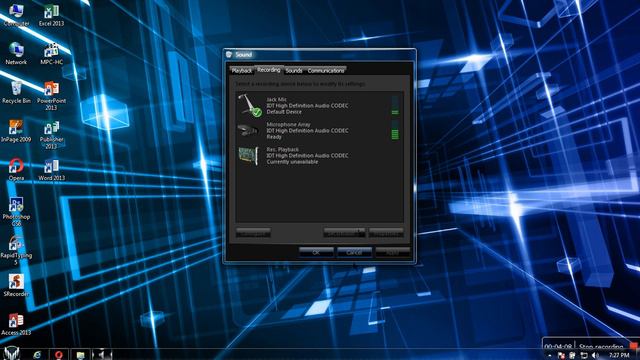Select the PowerPoint 2013 desktop shortcut
Image resolution: width=640 pixels, height=360 pixels.
pos(51,96)
